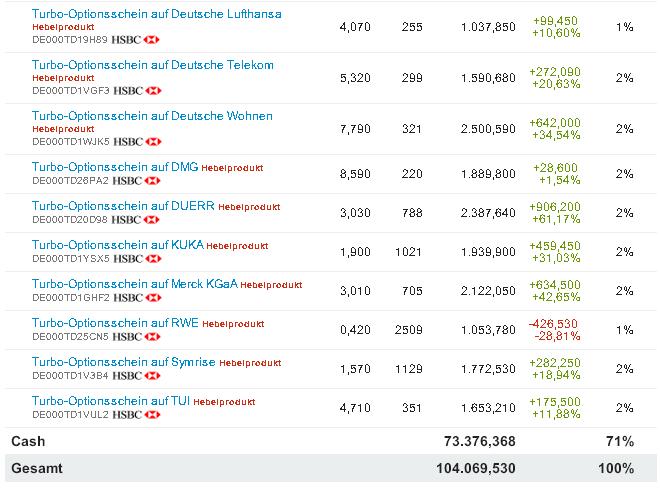
Task: Open Turbo-Optionsschein auf Deutsche Wohnen link
Action: [152, 116]
